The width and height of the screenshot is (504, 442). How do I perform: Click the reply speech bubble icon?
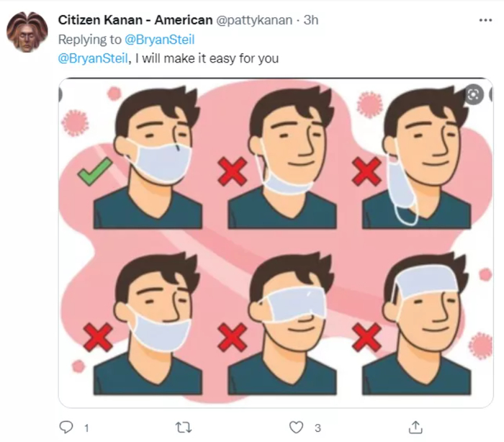[66, 428]
